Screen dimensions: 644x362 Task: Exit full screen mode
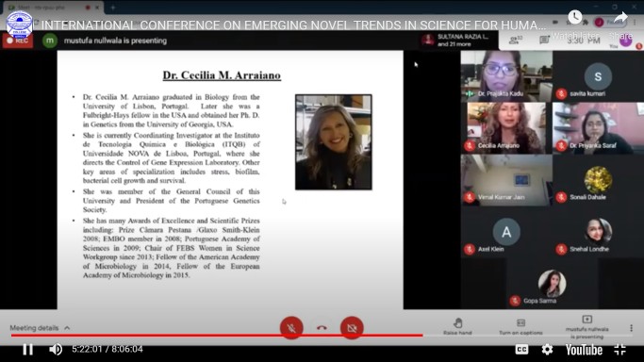(619, 350)
